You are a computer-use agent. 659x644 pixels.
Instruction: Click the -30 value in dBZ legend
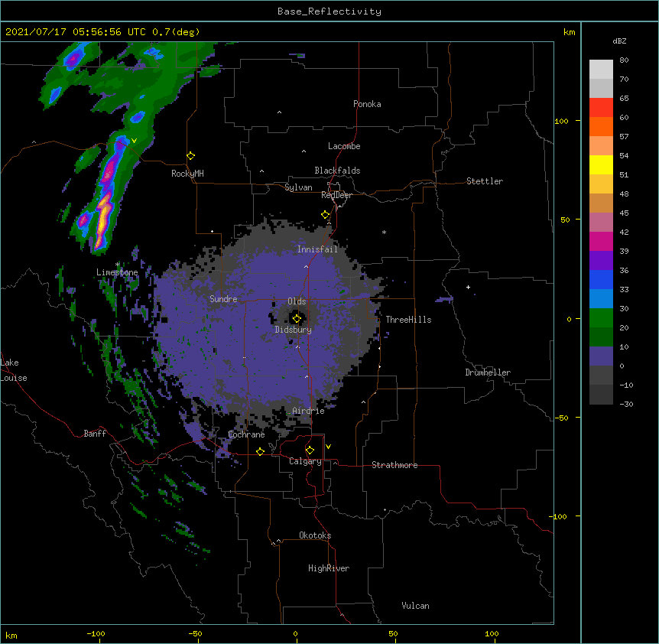pyautogui.click(x=626, y=404)
